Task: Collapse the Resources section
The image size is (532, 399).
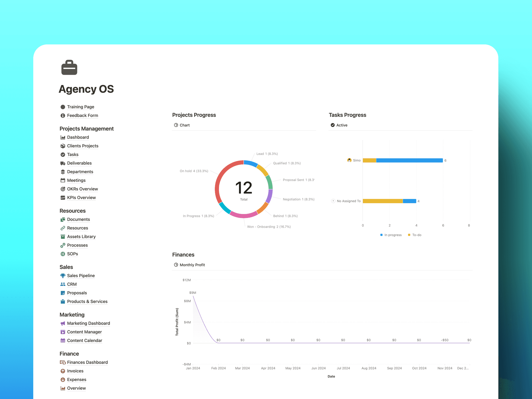Action: click(x=72, y=211)
